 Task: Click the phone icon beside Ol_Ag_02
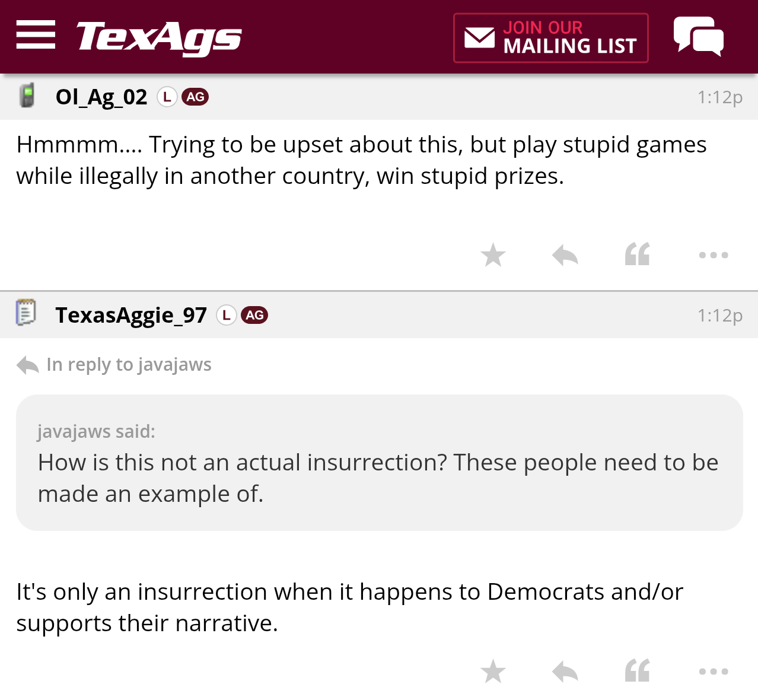click(x=27, y=96)
